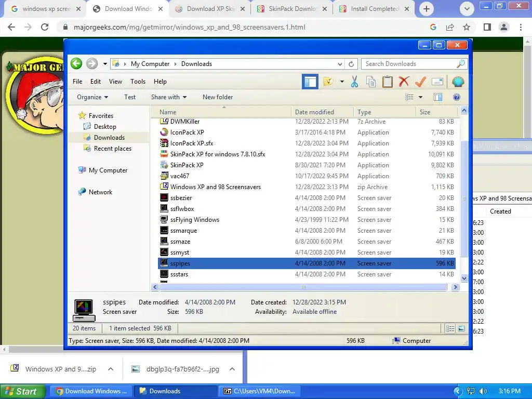Click the Cut scissors icon
The height and width of the screenshot is (399, 532).
point(354,82)
